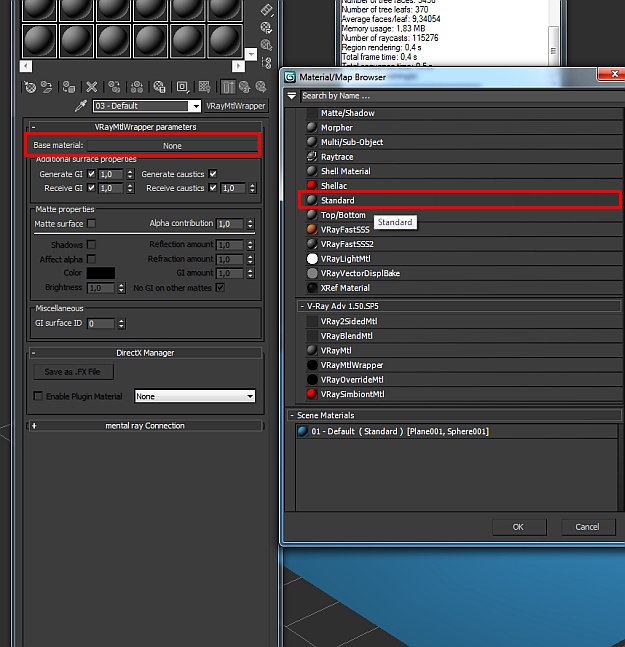Click the Raytrace material icon
Viewport: 625px width, 647px height.
(x=312, y=156)
